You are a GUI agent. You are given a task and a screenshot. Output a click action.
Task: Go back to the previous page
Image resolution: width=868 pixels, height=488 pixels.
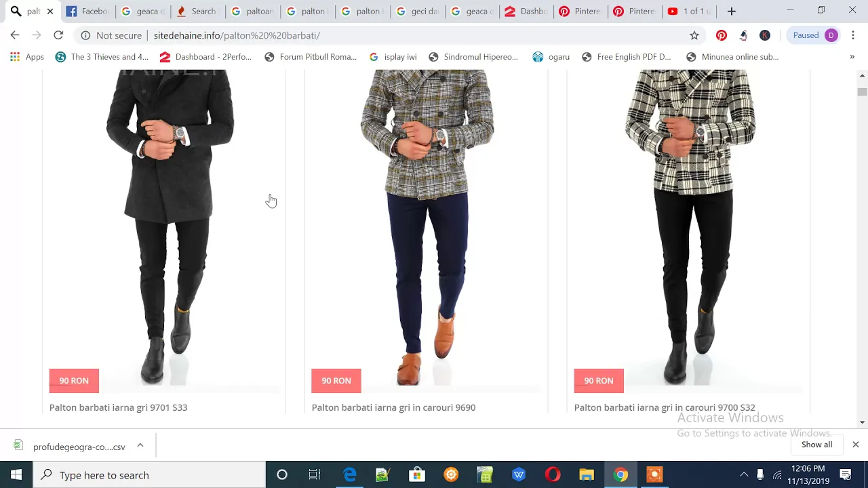coord(15,35)
